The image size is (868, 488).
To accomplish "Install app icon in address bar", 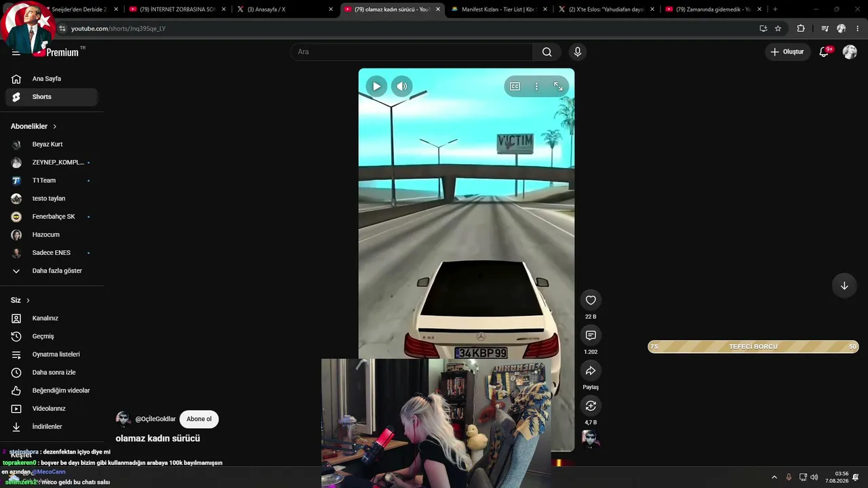I will [x=763, y=28].
